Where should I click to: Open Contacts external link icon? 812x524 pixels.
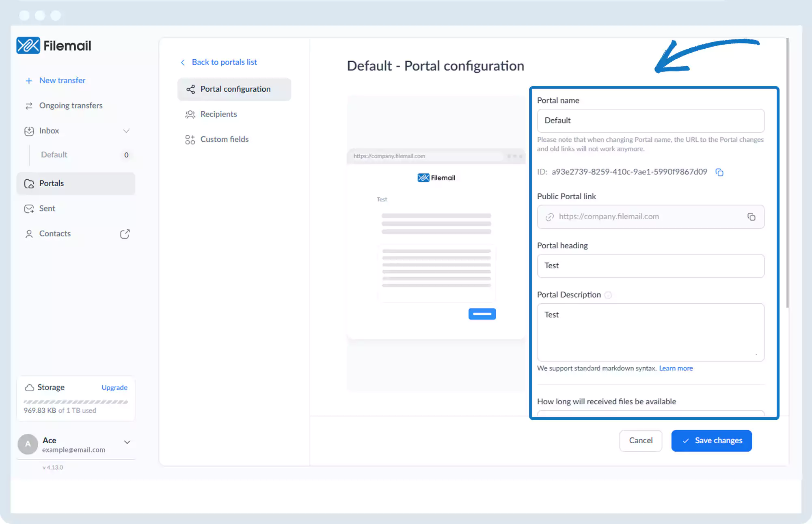tap(125, 234)
